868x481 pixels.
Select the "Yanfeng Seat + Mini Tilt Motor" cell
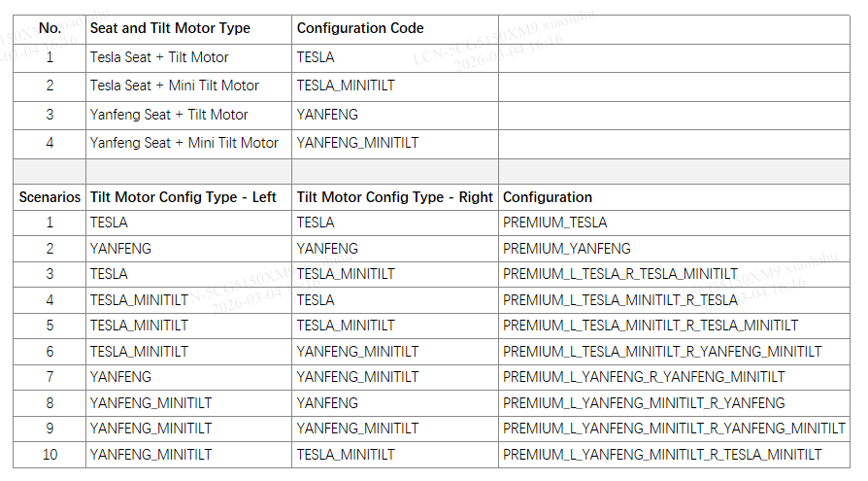(x=184, y=143)
